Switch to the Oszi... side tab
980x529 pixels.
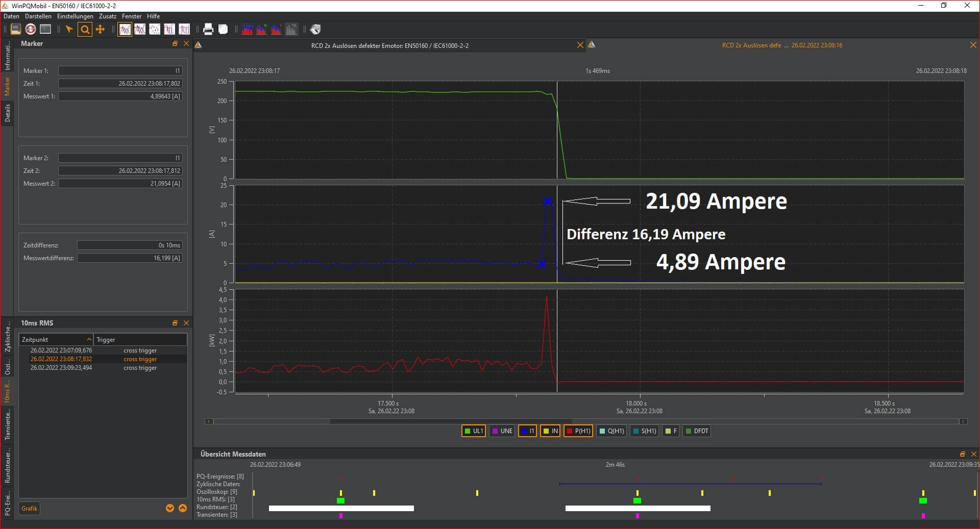click(x=7, y=367)
